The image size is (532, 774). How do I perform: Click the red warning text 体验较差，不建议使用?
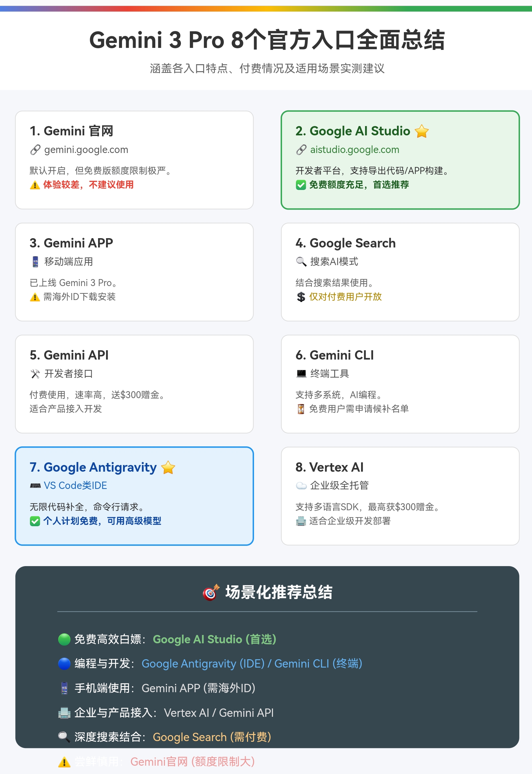88,185
